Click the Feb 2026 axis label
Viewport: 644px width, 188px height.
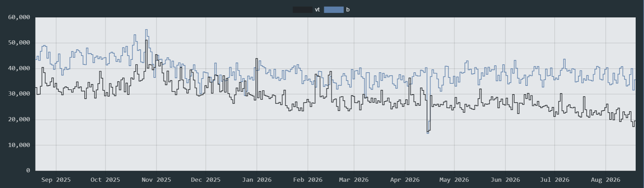click(x=308, y=180)
